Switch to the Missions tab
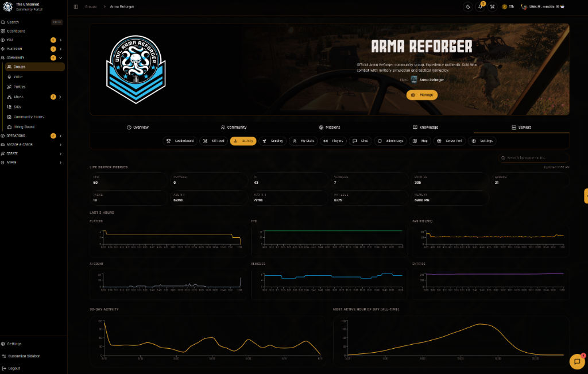588x374 pixels. (x=330, y=127)
